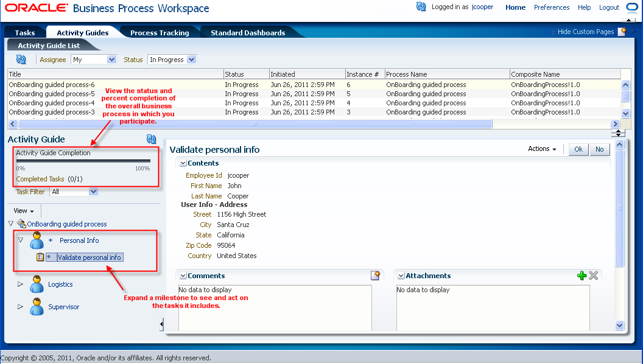
Task: Collapse the Personal Info milestone
Action: [x=20, y=240]
